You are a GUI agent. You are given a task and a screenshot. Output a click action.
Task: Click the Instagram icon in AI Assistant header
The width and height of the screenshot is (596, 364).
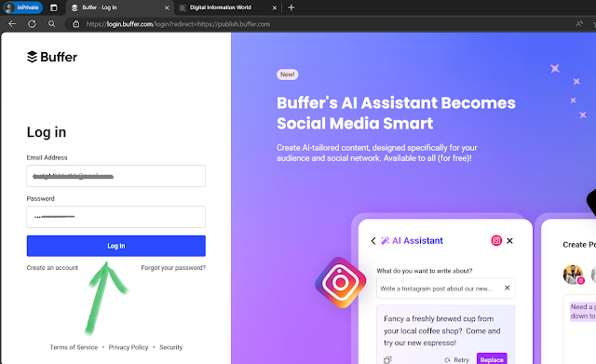point(496,240)
